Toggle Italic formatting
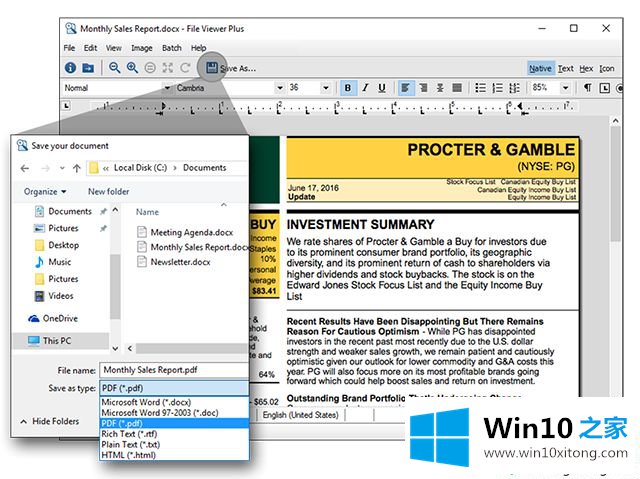The height and width of the screenshot is (479, 640). pos(365,88)
